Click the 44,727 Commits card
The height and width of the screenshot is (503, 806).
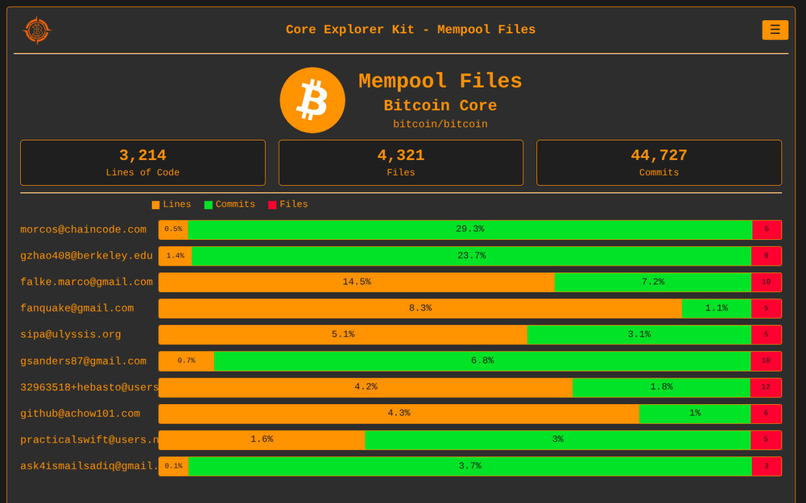coord(659,162)
